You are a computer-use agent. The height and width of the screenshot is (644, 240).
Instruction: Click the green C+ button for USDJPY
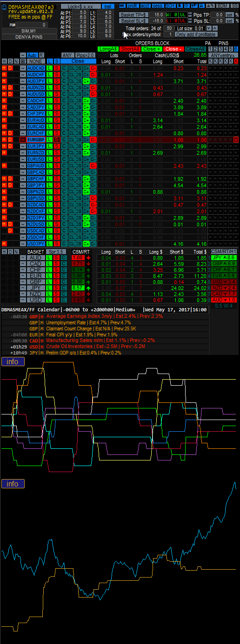86,243
